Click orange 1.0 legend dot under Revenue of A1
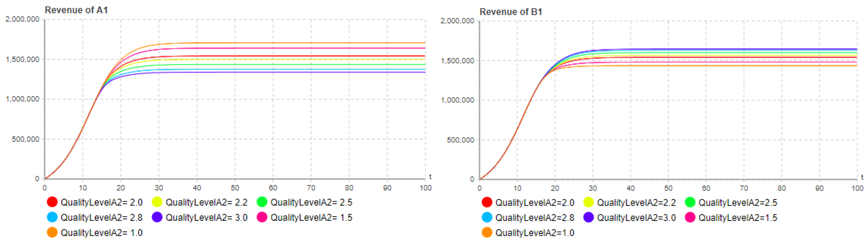The height and width of the screenshot is (245, 868). click(52, 232)
